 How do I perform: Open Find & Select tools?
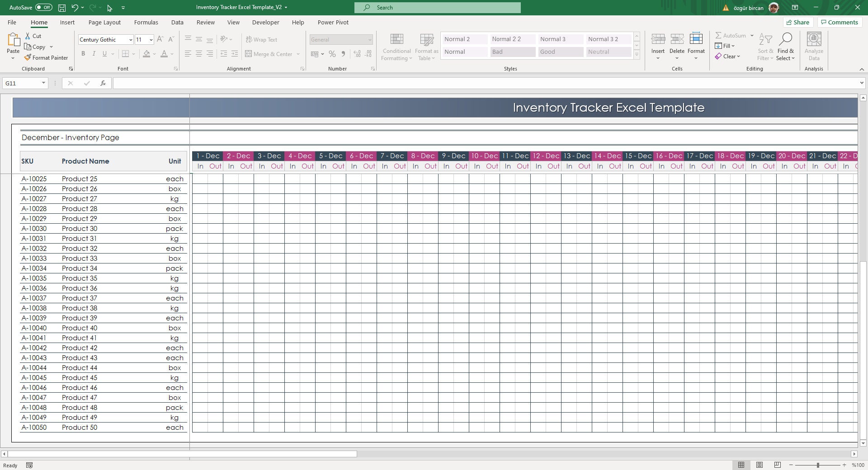(x=785, y=47)
